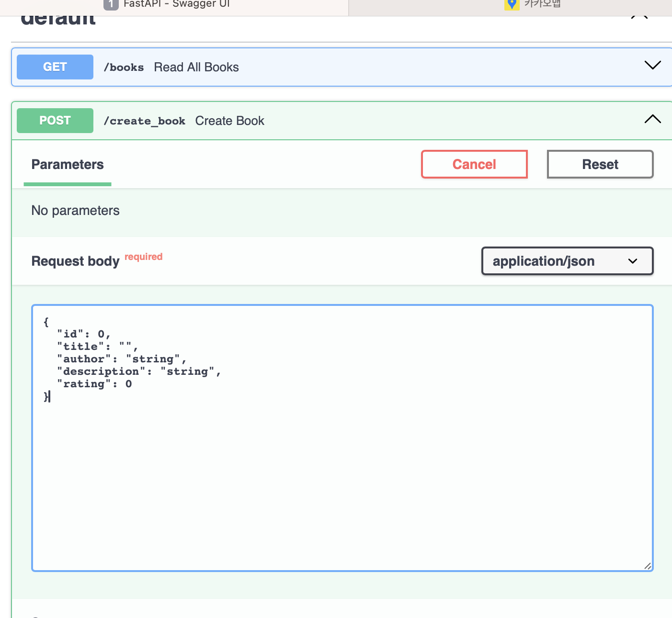Image resolution: width=672 pixels, height=618 pixels.
Task: Click the Create Book summary text
Action: (x=230, y=121)
